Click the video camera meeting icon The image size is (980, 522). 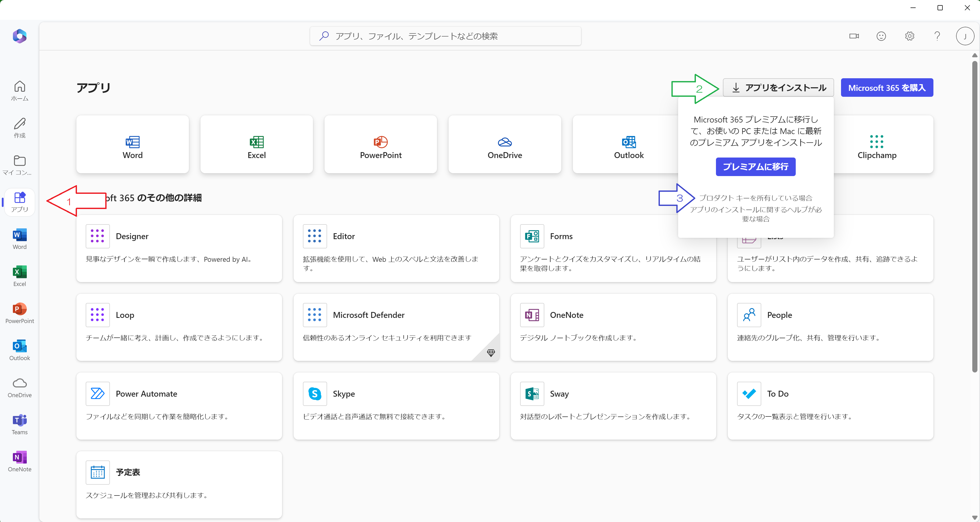[x=854, y=36]
